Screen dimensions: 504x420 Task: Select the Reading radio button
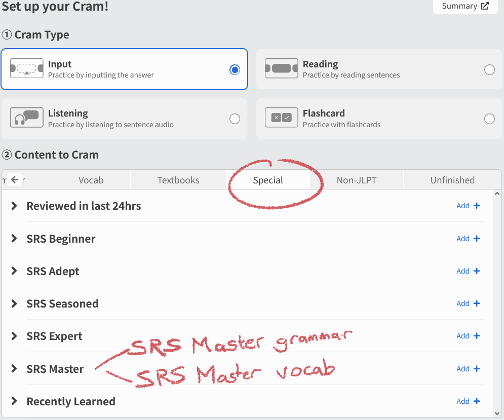click(489, 70)
